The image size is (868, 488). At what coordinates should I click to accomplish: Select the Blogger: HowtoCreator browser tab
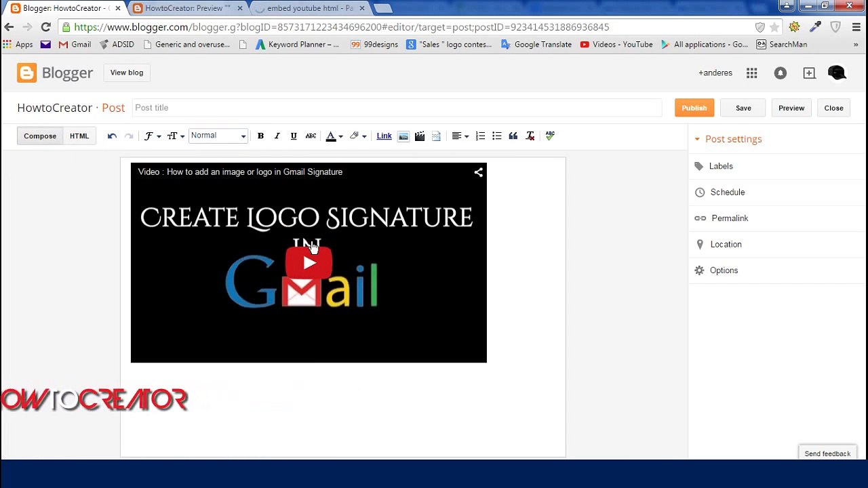[64, 8]
